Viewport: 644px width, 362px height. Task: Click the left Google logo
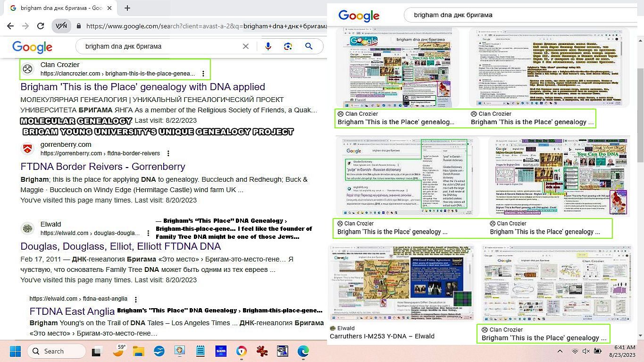(32, 47)
